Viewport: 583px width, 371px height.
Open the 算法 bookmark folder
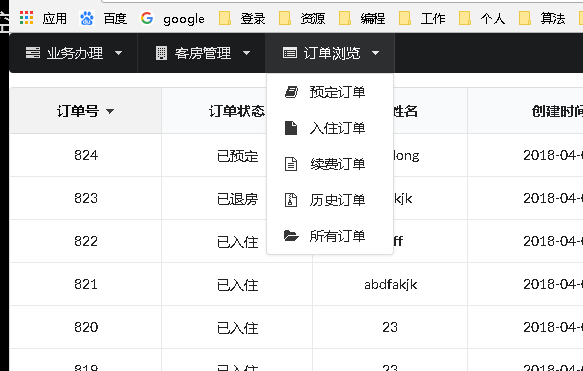[525, 18]
